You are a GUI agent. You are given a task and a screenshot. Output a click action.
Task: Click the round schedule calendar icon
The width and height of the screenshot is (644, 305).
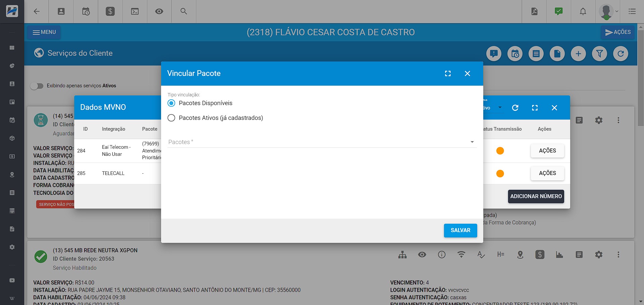515,54
